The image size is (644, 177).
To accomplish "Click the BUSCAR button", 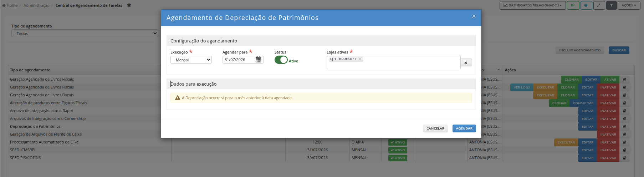I will point(619,50).
